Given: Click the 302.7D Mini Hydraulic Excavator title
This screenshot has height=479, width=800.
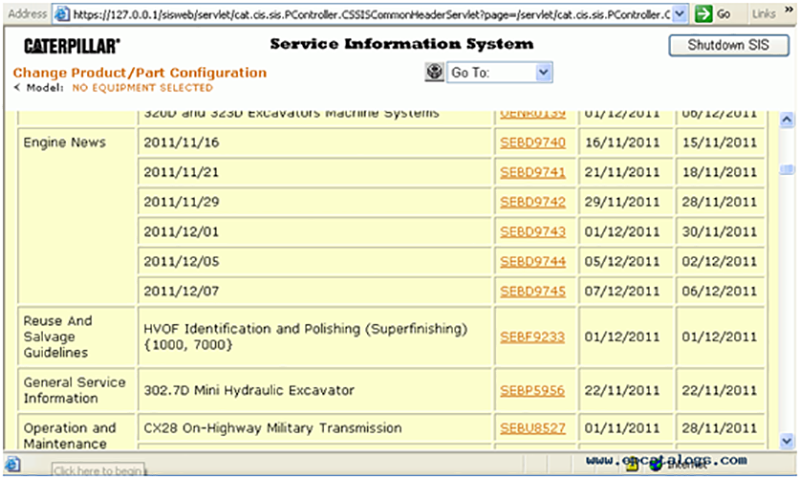Looking at the screenshot, I should [x=248, y=390].
